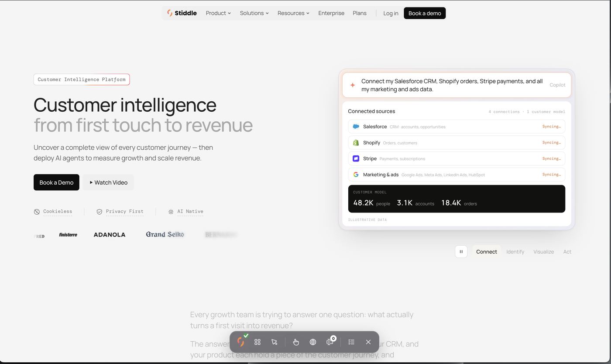This screenshot has height=364, width=611.
Task: Click the Stiddle logo in the navbar
Action: point(182,13)
